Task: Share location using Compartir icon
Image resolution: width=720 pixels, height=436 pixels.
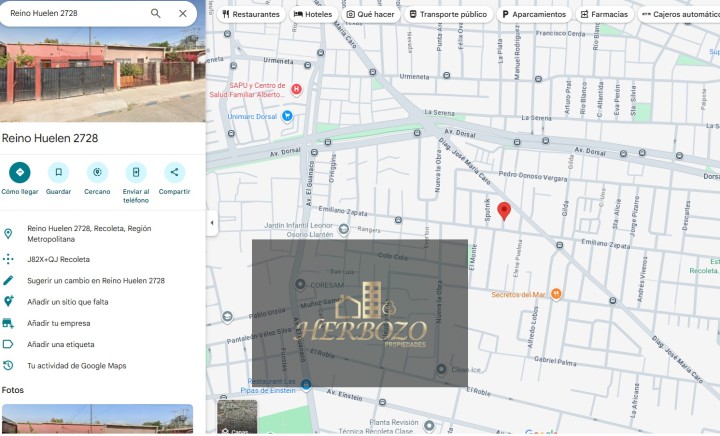Action: click(174, 172)
